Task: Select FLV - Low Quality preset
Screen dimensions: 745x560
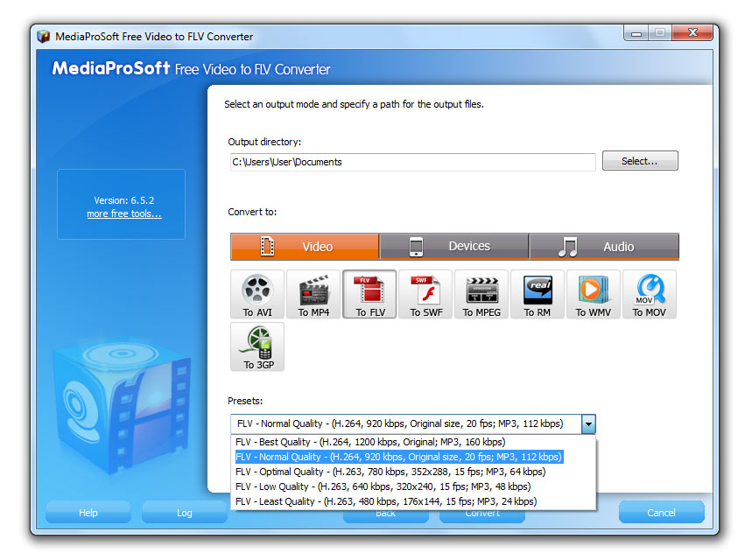Action: click(x=413, y=486)
